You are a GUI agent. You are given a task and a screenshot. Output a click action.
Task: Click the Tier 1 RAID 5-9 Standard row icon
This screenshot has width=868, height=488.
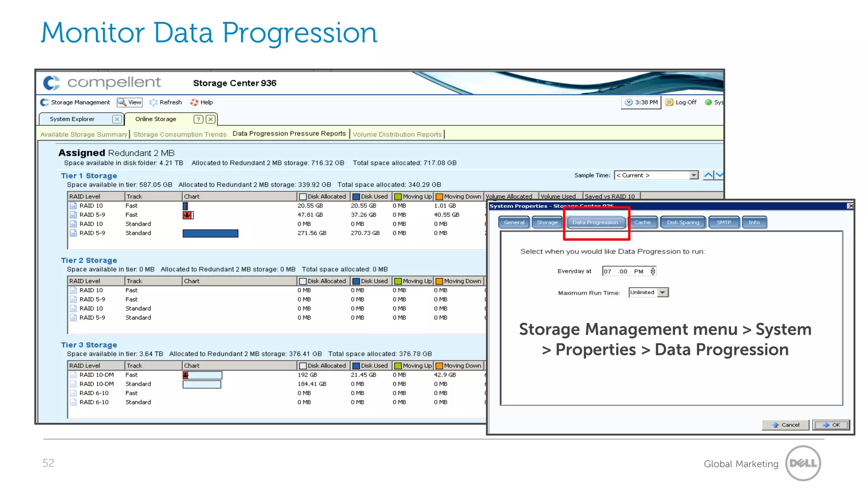click(x=73, y=233)
